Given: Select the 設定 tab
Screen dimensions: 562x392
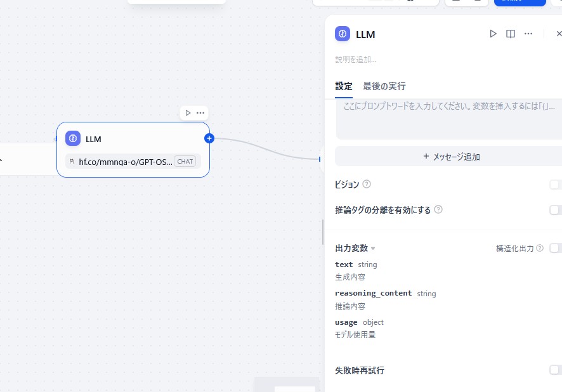Looking at the screenshot, I should coord(343,86).
